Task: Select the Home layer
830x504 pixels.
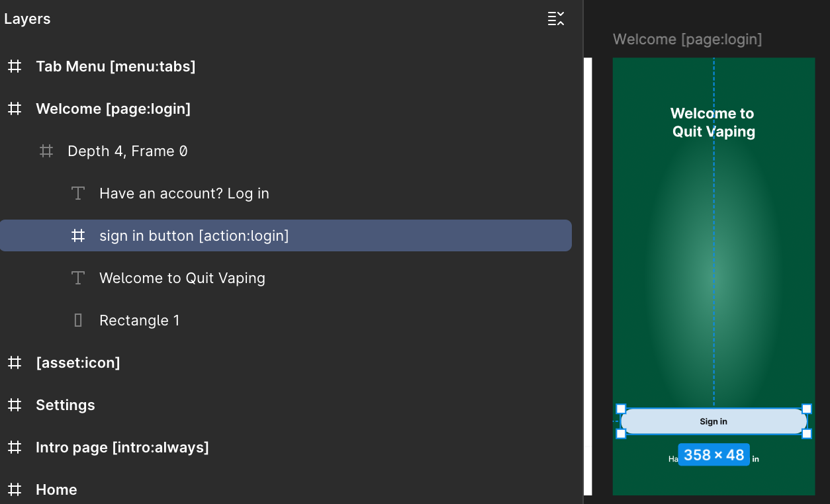Action: coord(286,489)
